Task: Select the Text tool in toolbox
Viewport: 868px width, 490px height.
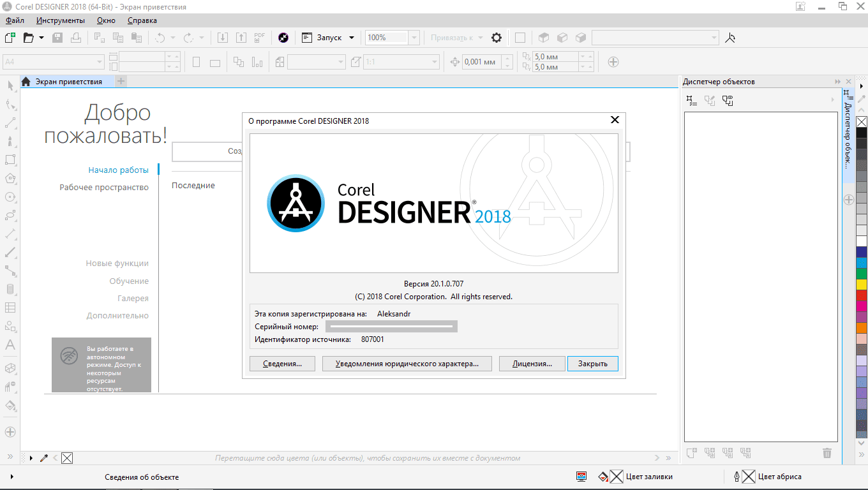Action: click(x=10, y=345)
